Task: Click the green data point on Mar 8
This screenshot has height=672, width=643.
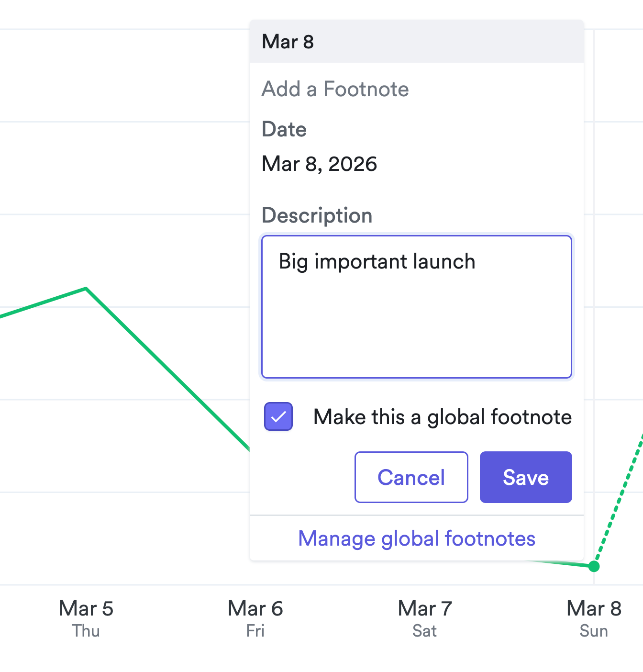Action: pyautogui.click(x=594, y=566)
